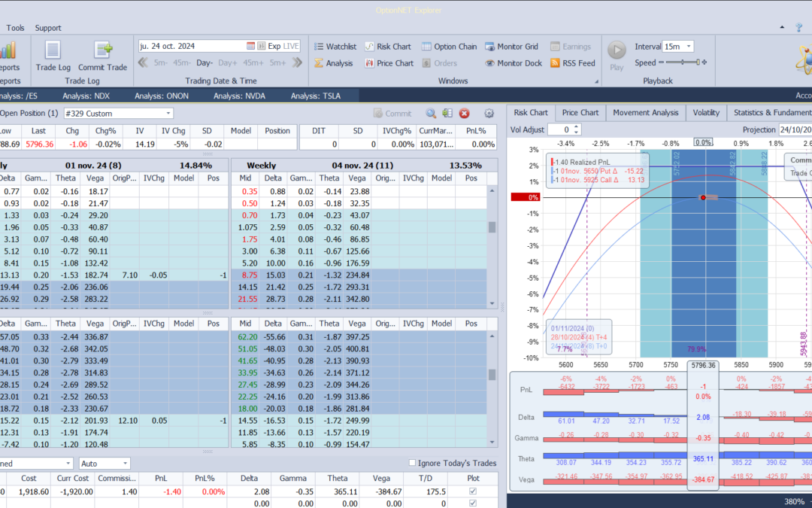
Task: Switch to Analysis: NDX tab
Action: 86,96
